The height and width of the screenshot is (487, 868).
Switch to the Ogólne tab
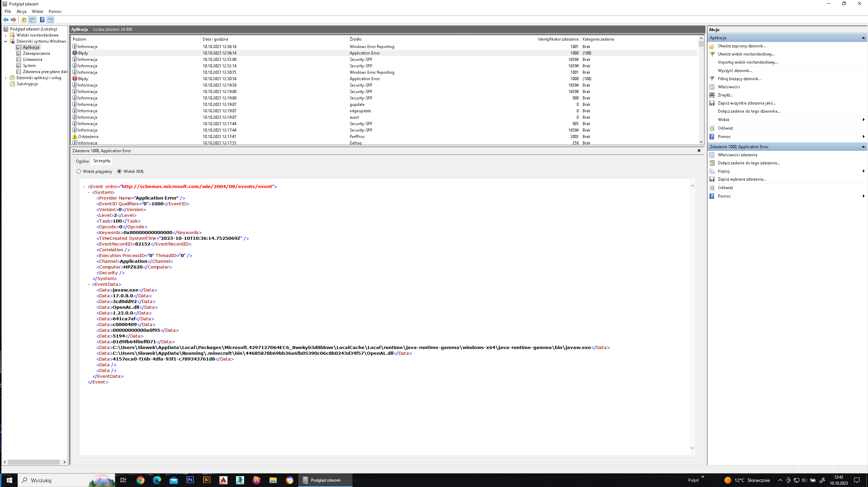[82, 161]
